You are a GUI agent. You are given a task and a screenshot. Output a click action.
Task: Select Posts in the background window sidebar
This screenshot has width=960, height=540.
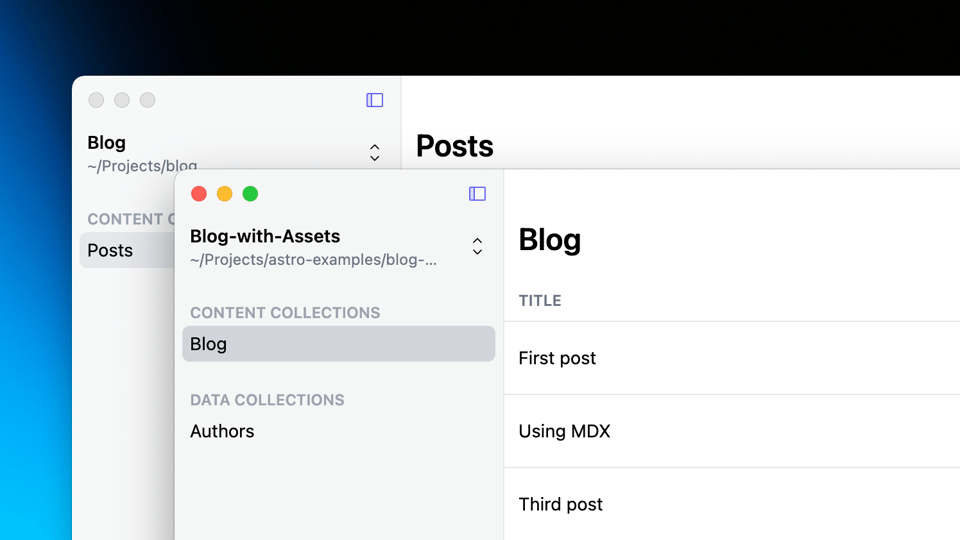coord(110,250)
